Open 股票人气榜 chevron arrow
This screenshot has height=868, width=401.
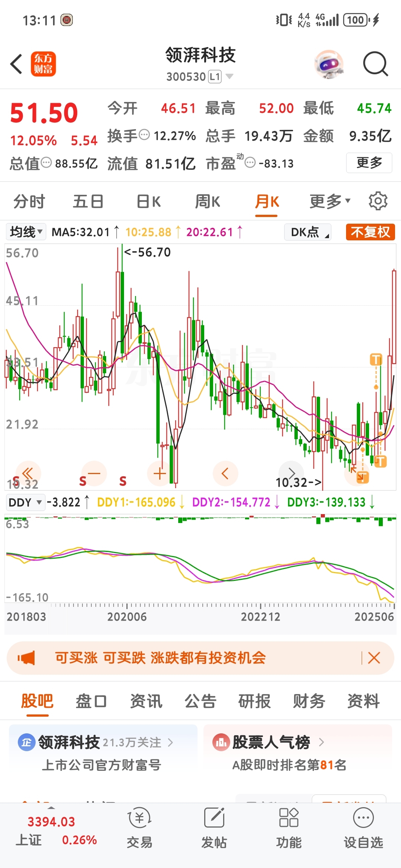coord(322,742)
